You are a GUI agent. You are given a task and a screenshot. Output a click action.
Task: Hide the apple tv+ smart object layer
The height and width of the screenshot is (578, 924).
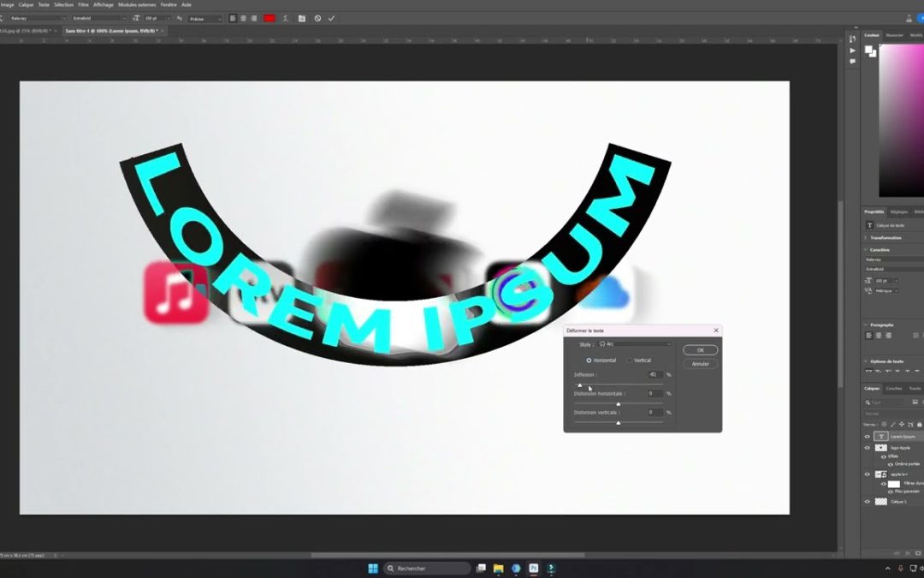[x=867, y=474]
